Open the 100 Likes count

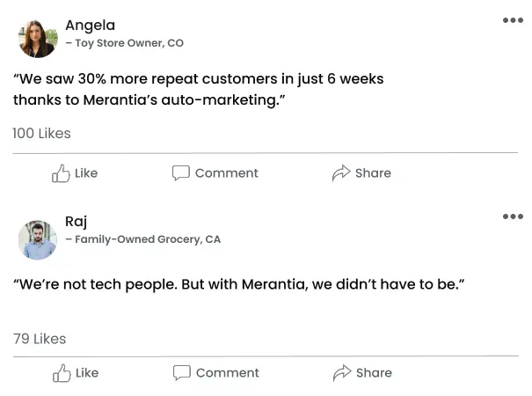pos(41,134)
